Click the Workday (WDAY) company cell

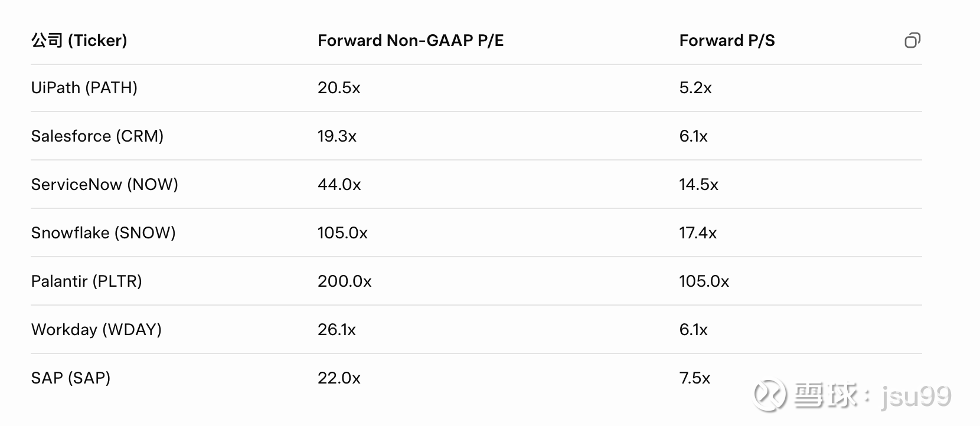96,330
